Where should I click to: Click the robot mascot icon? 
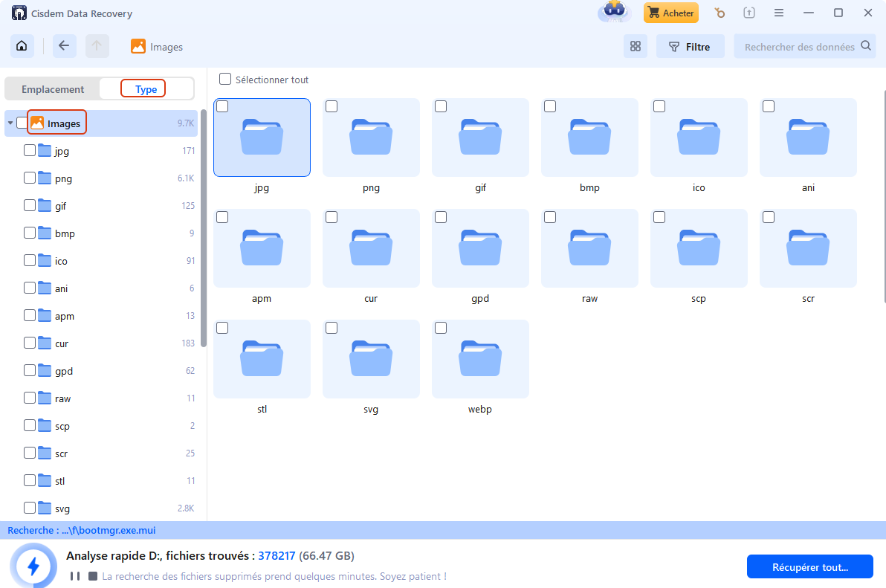(614, 11)
